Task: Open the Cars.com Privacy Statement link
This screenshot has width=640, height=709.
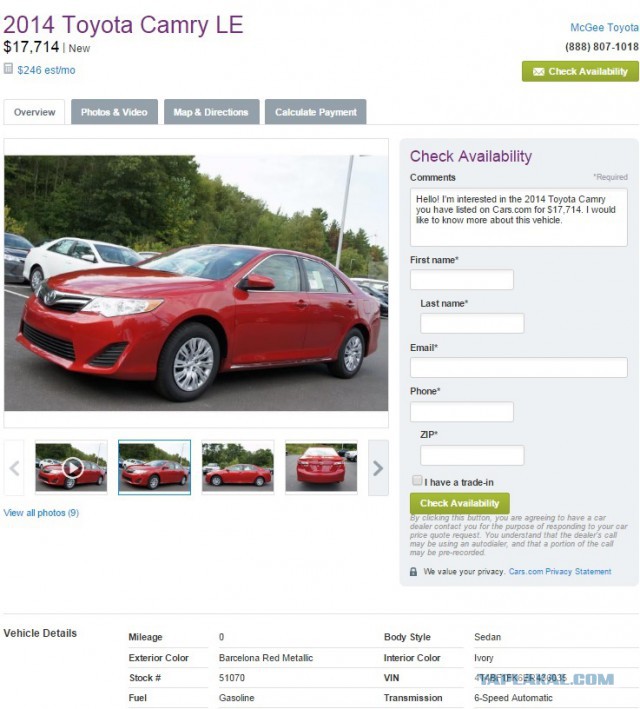Action: (560, 572)
